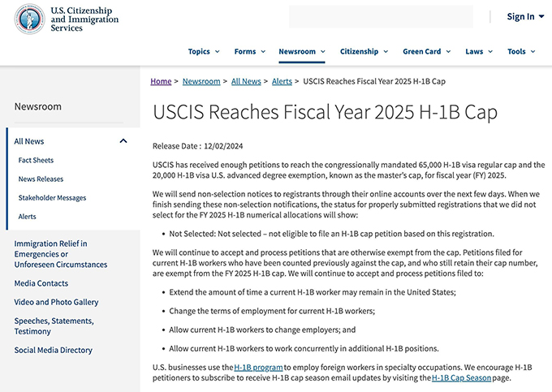Open News Releases sidebar item
This screenshot has width=552, height=392.
(x=41, y=179)
